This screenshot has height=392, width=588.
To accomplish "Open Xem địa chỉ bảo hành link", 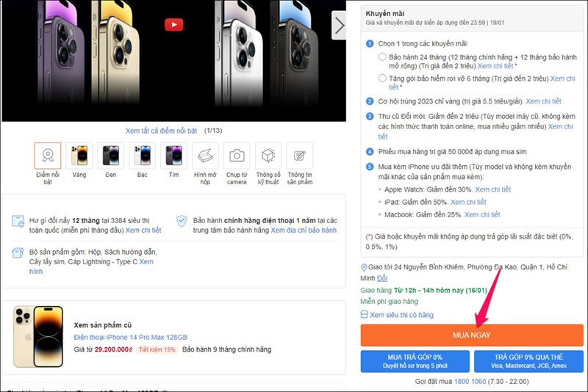I will (x=304, y=231).
